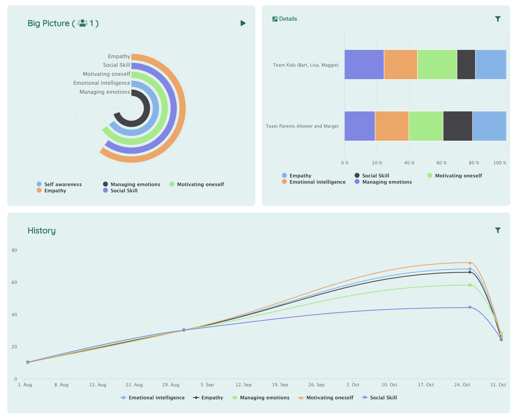Open the Details filter funnel icon
The height and width of the screenshot is (420, 520).
click(x=498, y=19)
